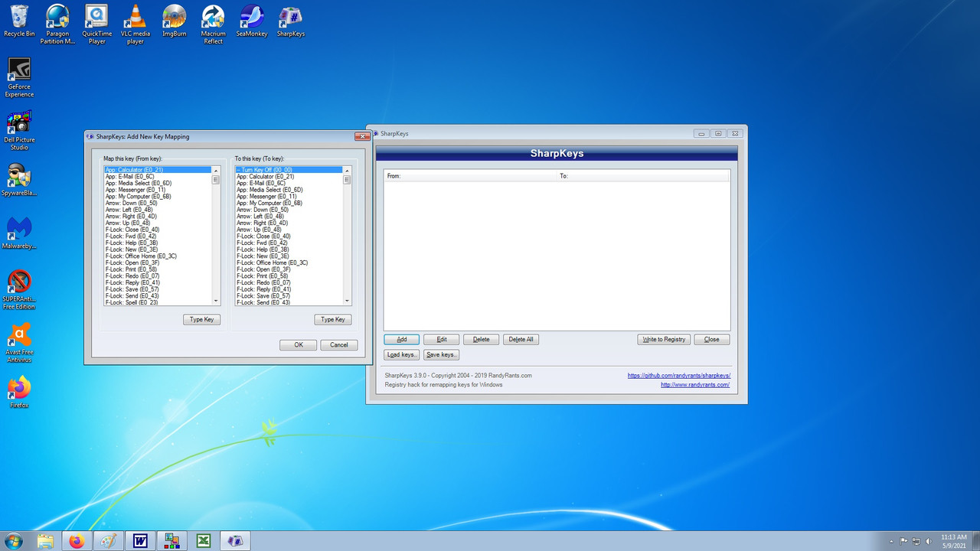Switch to Firefox on the taskbar
Viewport: 980px width, 551px height.
(x=77, y=541)
